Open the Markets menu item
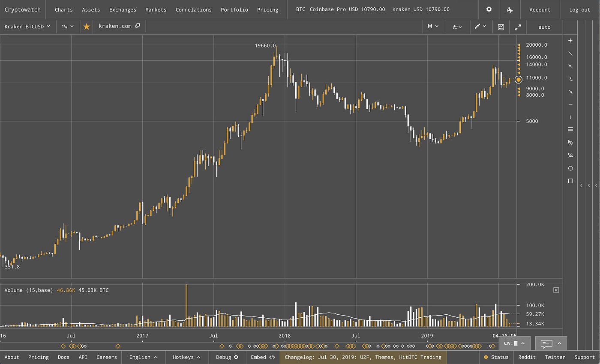Image resolution: width=600 pixels, height=364 pixels. (156, 9)
